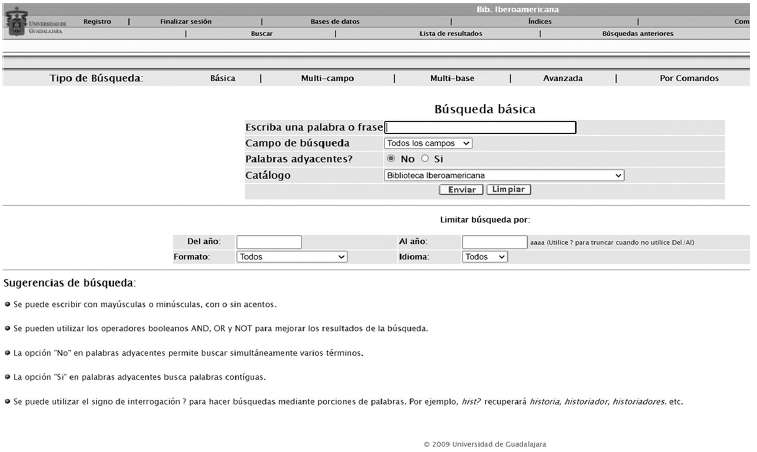Select the Básica search type
This screenshot has width=757, height=452.
point(223,78)
